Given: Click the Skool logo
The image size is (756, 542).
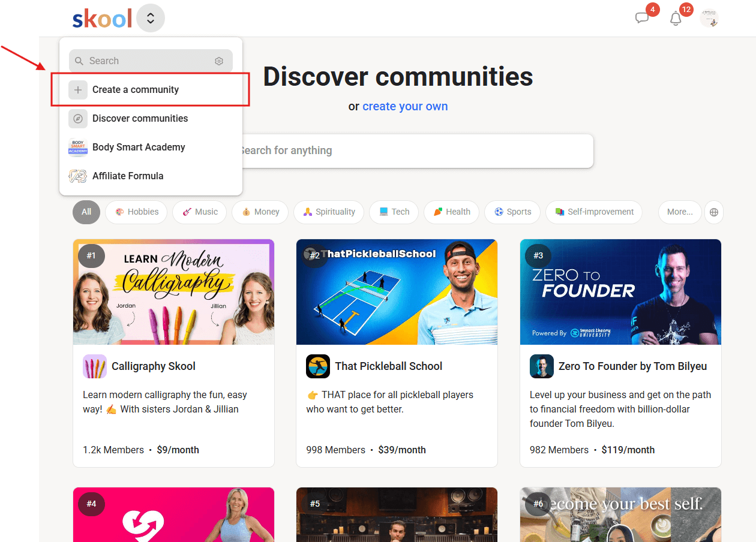Looking at the screenshot, I should [102, 19].
